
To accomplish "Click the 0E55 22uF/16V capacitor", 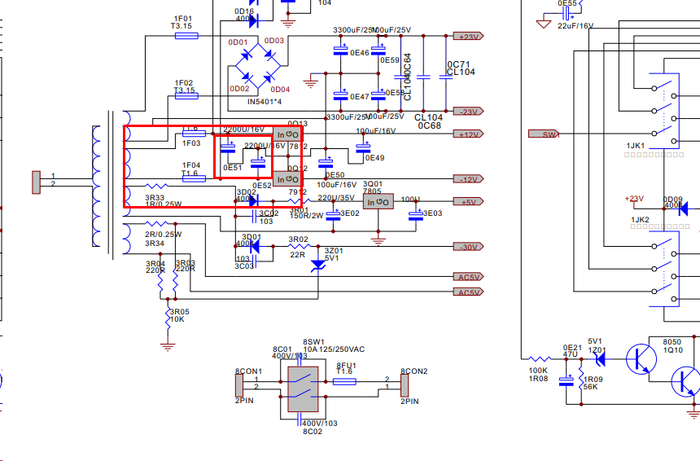I will tap(567, 13).
